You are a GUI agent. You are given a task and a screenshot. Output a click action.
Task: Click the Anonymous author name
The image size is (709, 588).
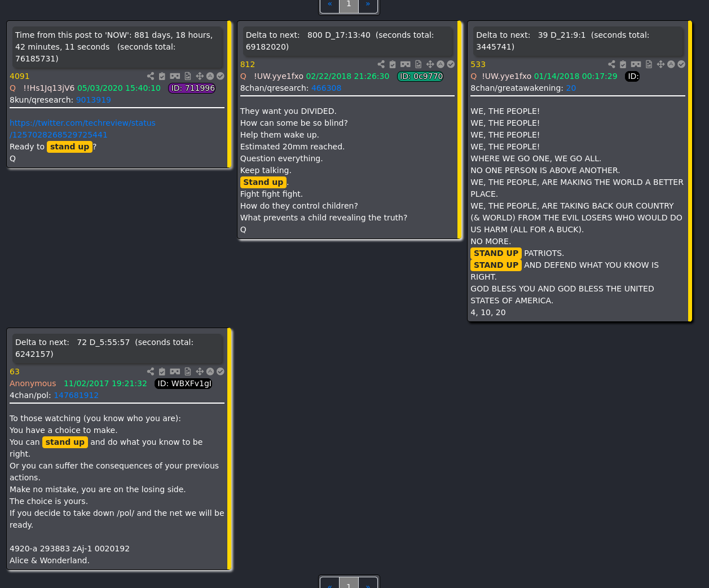click(x=33, y=383)
